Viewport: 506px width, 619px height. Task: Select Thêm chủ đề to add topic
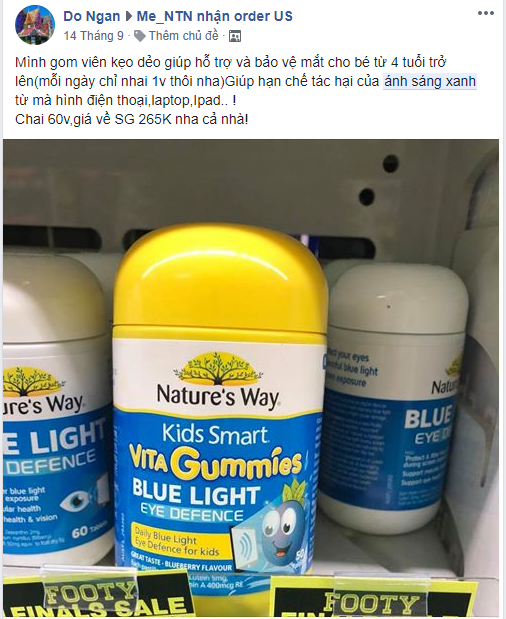tap(184, 36)
